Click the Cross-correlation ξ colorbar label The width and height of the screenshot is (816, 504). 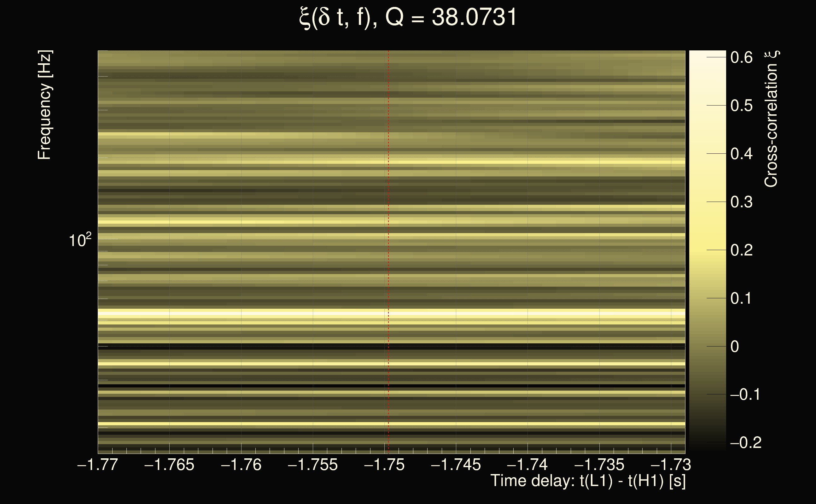[771, 119]
